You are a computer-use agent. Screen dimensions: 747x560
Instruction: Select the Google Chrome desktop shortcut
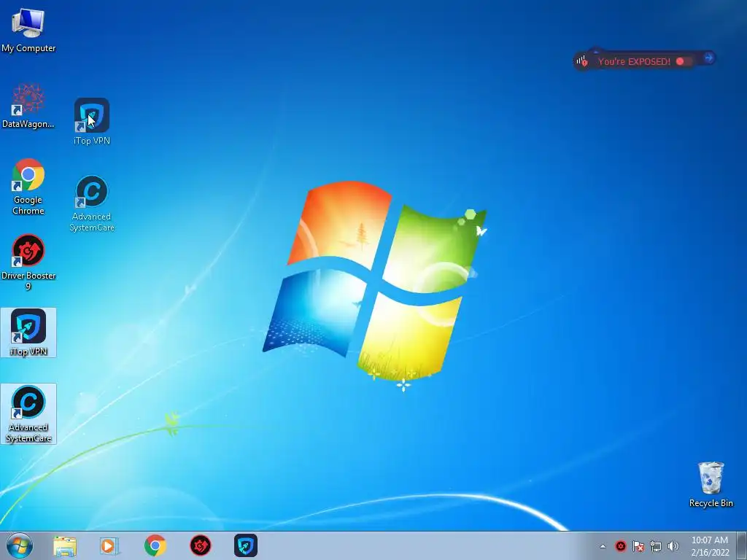(28, 186)
